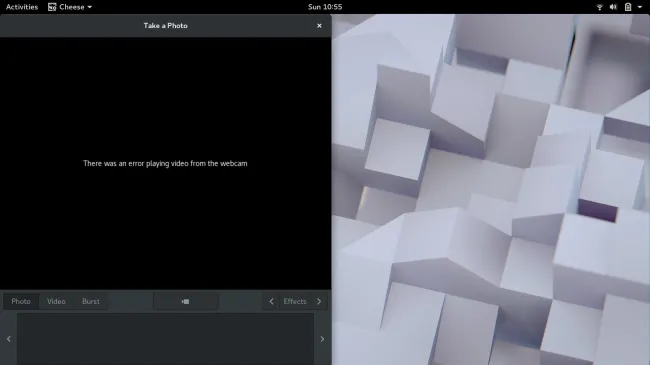Open the Wi-Fi network status icon
650x365 pixels.
pyautogui.click(x=599, y=7)
